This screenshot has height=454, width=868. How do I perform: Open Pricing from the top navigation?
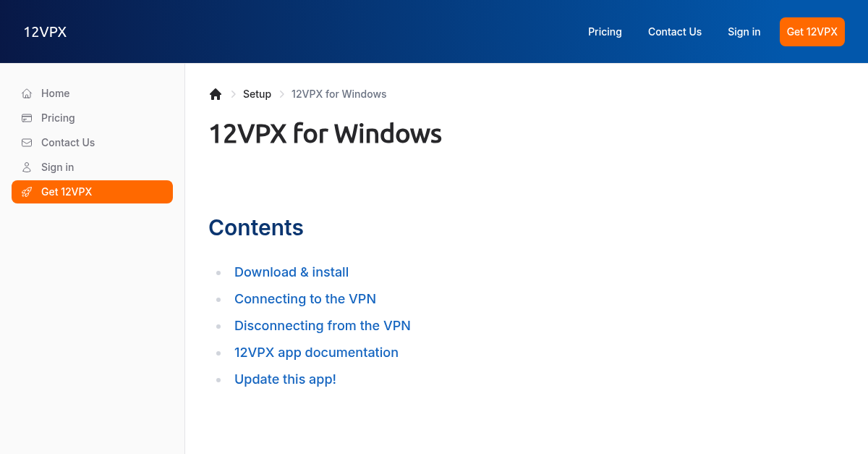(x=605, y=31)
